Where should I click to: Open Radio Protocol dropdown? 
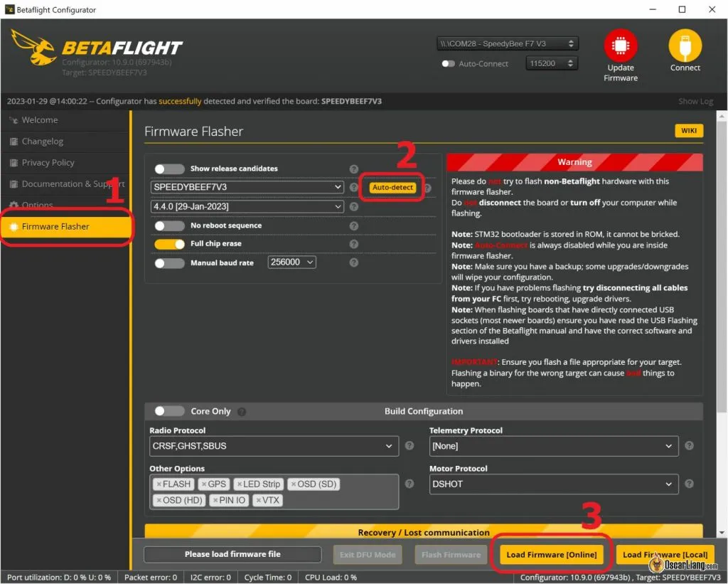coord(274,446)
